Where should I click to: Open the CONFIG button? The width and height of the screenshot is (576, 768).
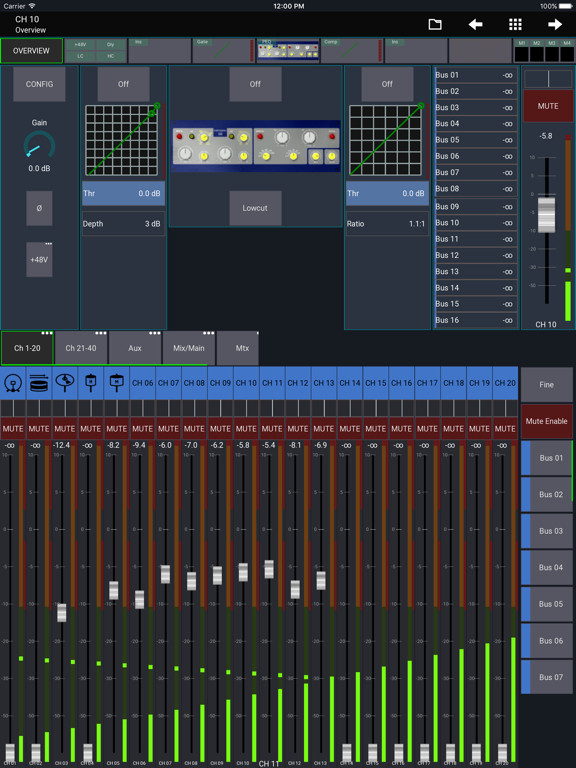[x=39, y=84]
